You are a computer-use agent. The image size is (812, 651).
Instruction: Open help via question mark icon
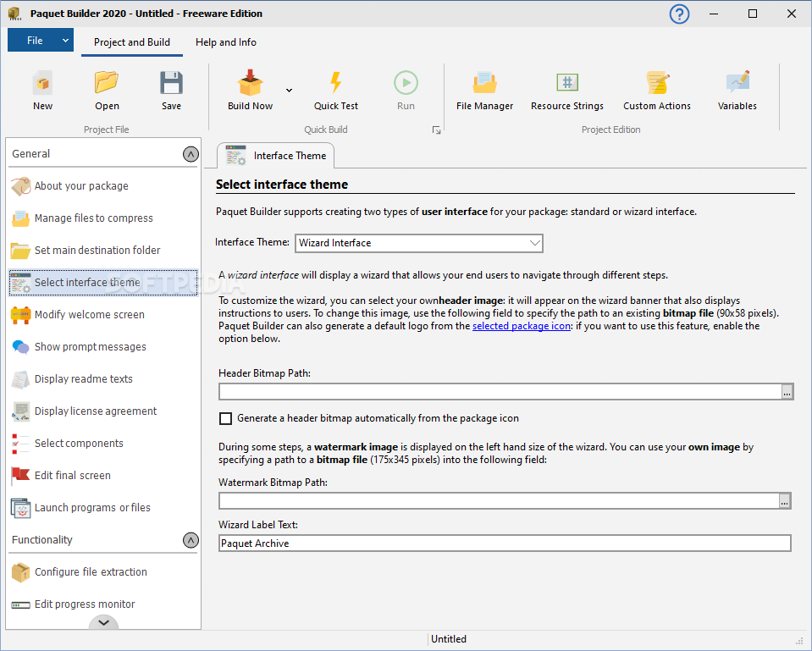click(x=679, y=14)
